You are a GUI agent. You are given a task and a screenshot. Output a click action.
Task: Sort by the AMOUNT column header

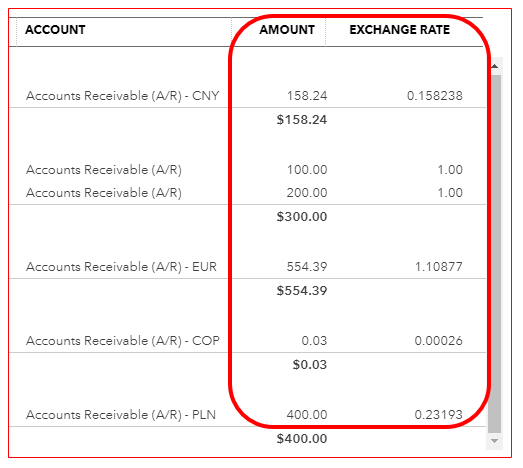[x=287, y=30]
